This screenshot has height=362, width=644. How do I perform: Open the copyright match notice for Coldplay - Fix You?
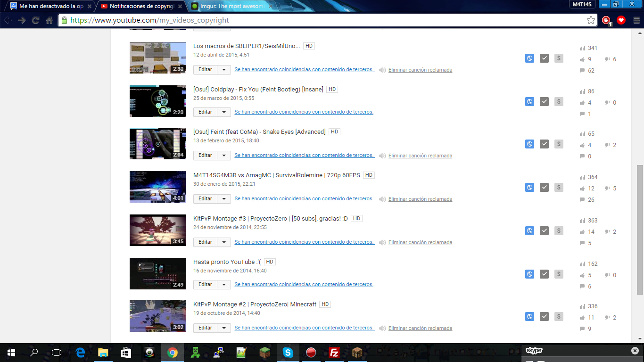[x=304, y=112]
